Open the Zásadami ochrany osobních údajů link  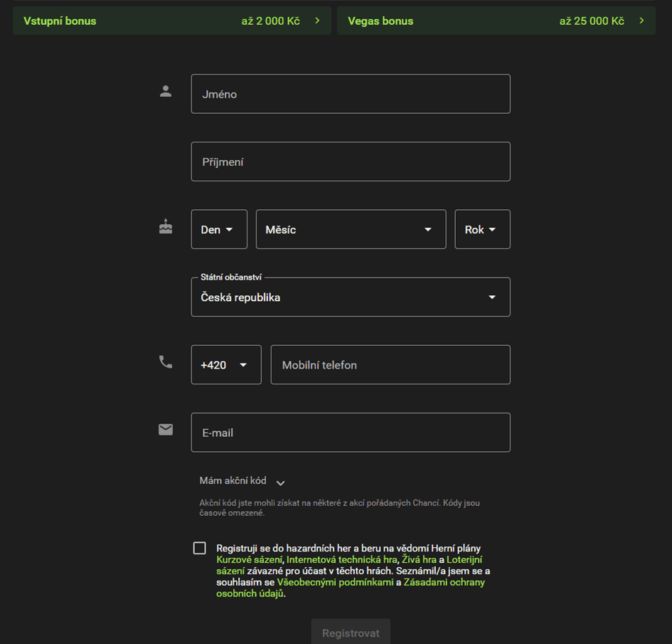point(444,582)
